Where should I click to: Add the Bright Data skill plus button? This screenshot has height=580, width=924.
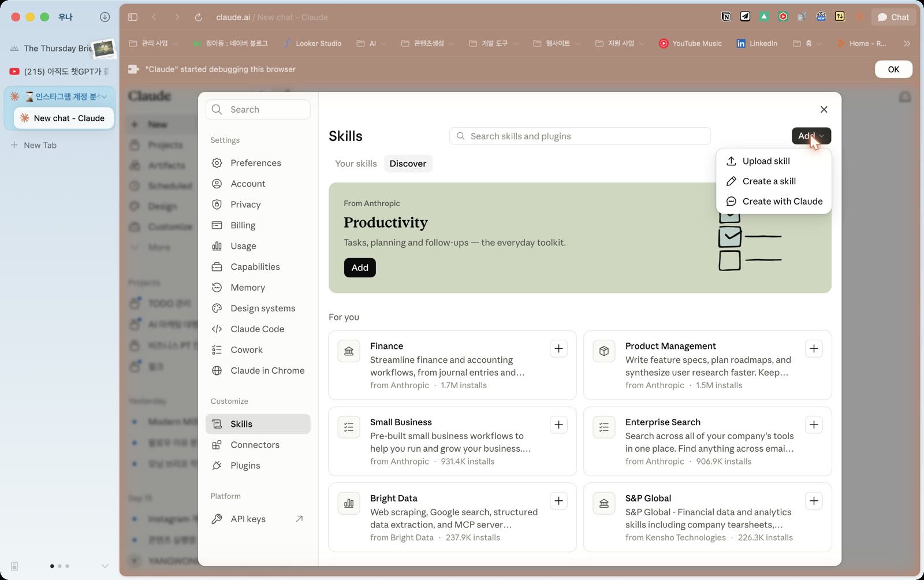tap(558, 501)
